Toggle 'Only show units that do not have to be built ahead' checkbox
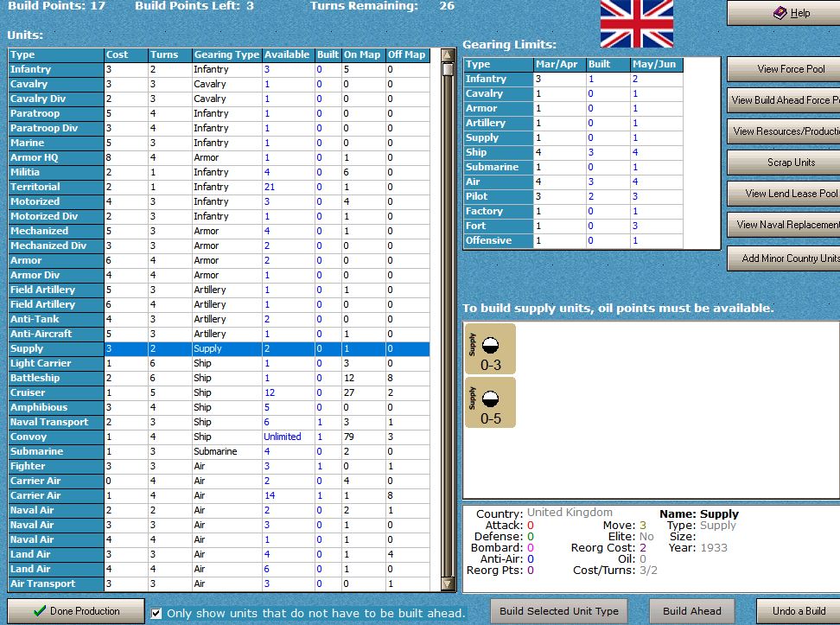 156,613
